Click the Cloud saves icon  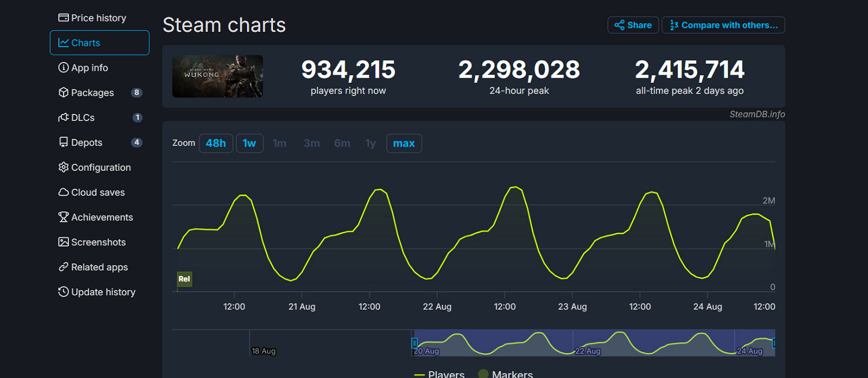[63, 192]
